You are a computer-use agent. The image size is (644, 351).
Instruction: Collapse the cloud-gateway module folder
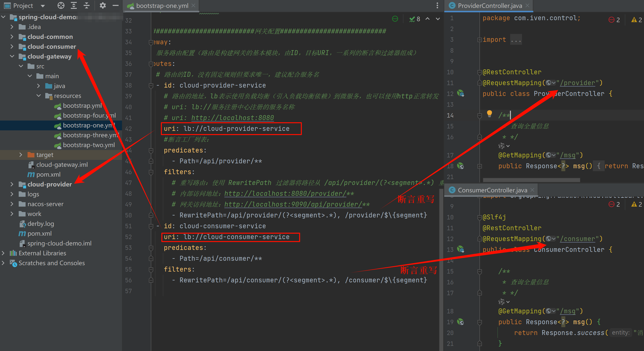pyautogui.click(x=12, y=57)
